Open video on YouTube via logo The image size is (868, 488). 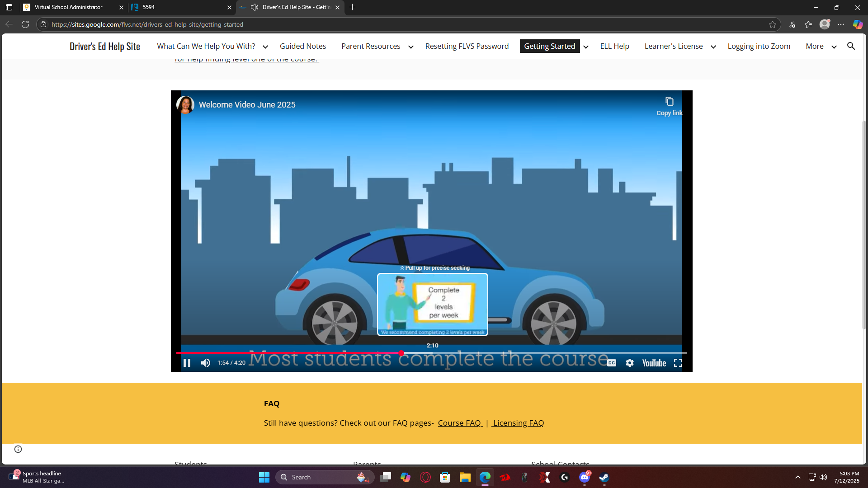[x=654, y=363]
